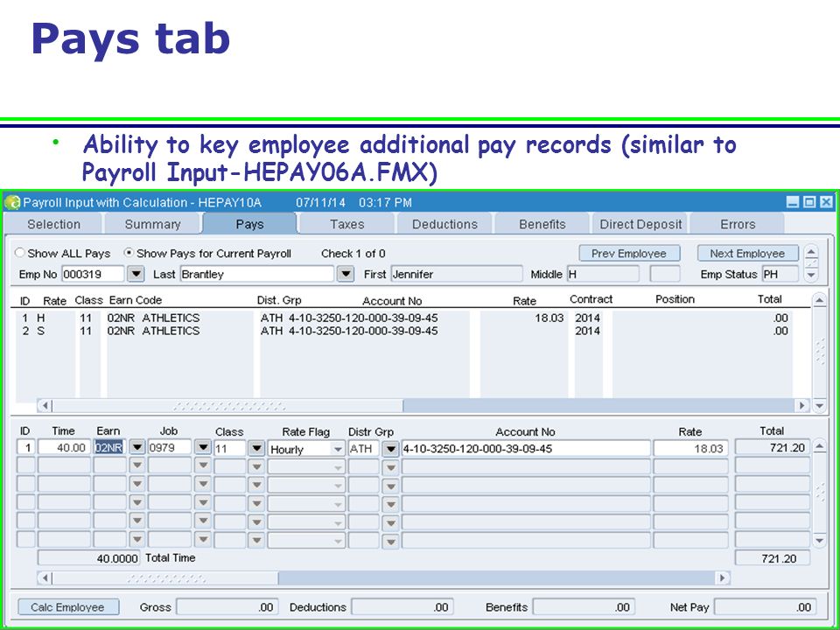Screen dimensions: 840x630
Task: Maximize the Payroll Input with Calculation window
Action: click(810, 202)
